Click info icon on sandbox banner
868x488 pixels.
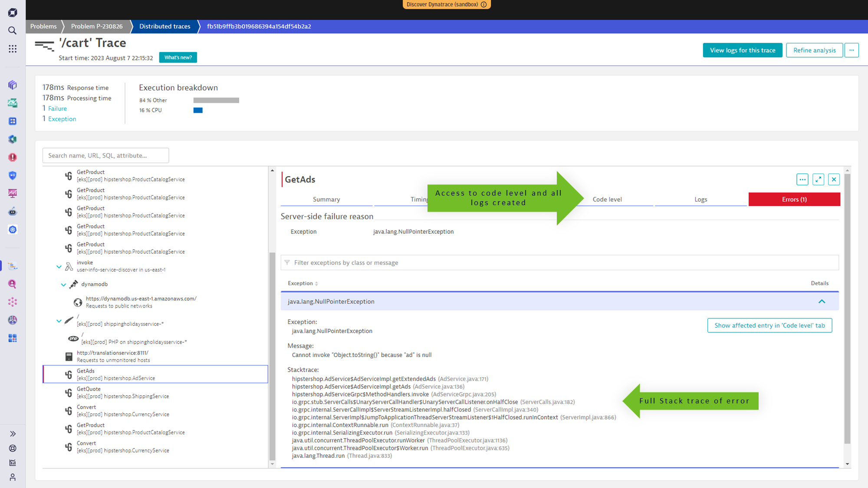pos(484,4)
